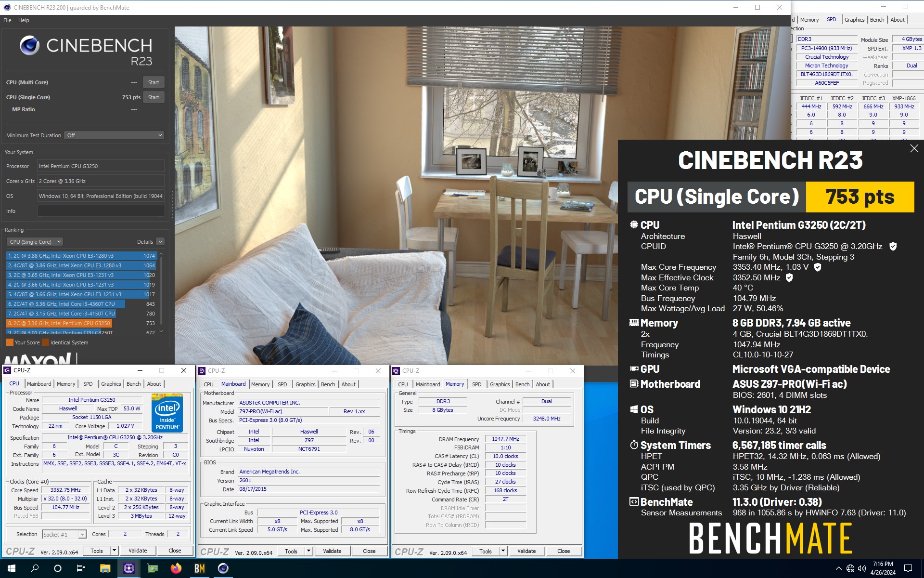The width and height of the screenshot is (924, 578).
Task: Click CPU-Z icon in left window title
Action: (7, 370)
